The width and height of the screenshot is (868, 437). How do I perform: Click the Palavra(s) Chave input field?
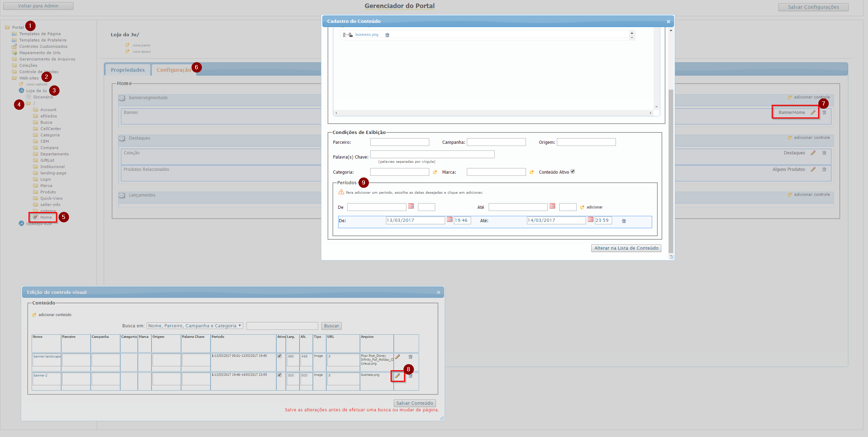coord(432,154)
